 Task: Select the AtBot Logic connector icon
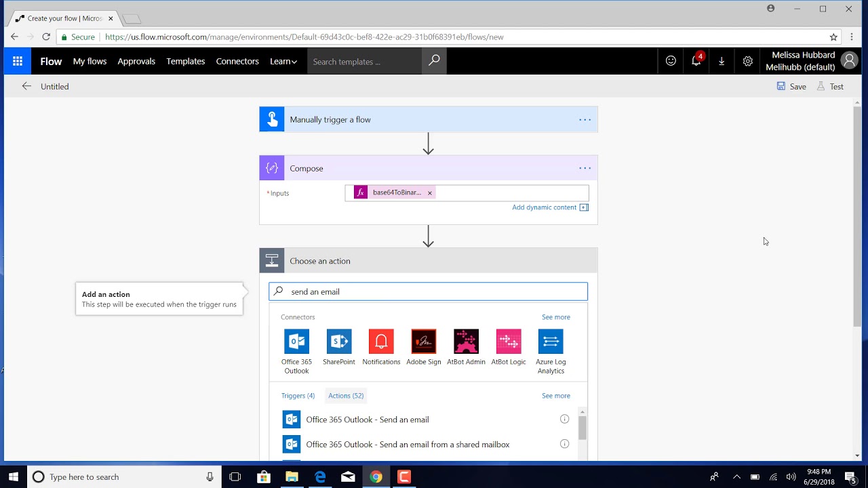point(509,341)
